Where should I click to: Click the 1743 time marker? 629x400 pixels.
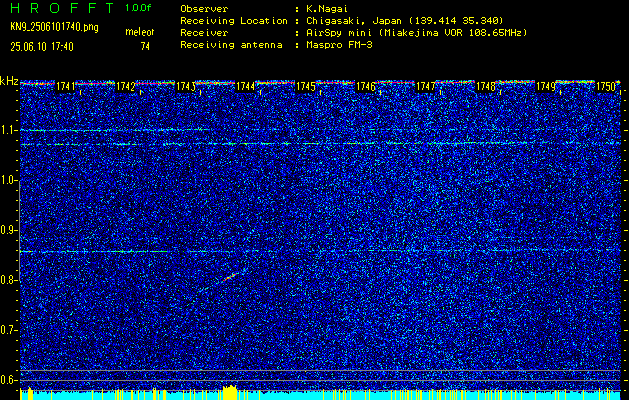click(x=185, y=87)
